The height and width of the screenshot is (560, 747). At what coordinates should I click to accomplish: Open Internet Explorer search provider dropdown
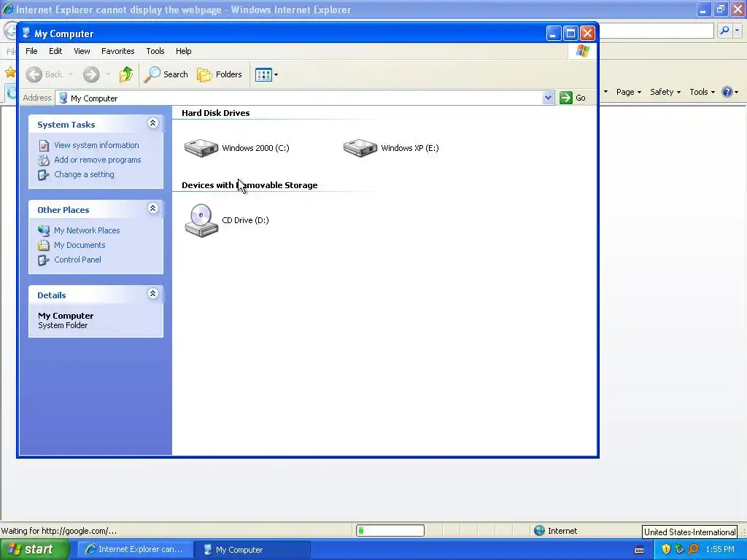tap(738, 31)
